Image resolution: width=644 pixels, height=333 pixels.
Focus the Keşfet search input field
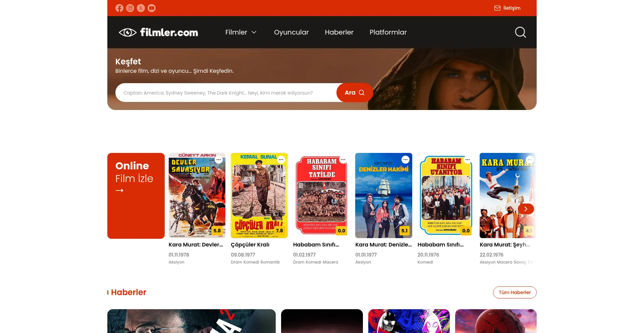pyautogui.click(x=226, y=93)
